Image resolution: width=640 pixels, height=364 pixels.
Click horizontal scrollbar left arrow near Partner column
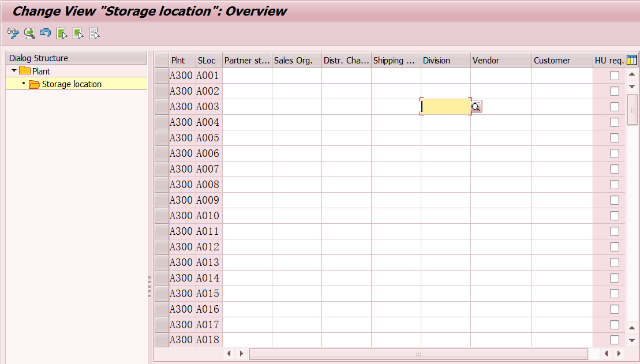coord(229,354)
